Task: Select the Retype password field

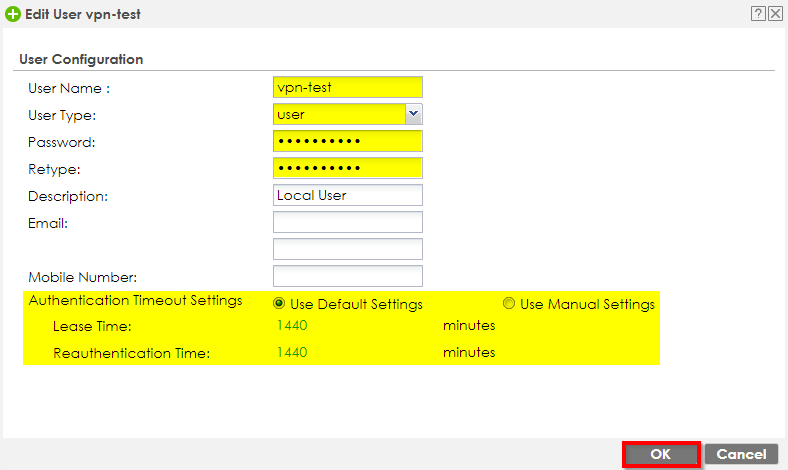Action: tap(347, 168)
